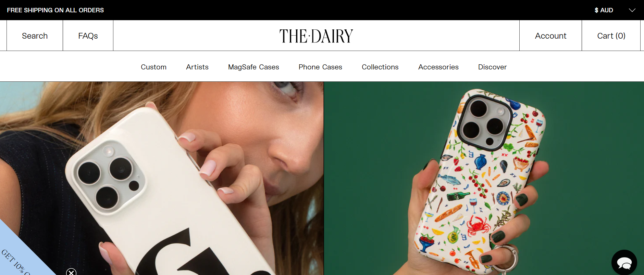Open the MagSafe Cases menu
644x275 pixels.
point(253,67)
